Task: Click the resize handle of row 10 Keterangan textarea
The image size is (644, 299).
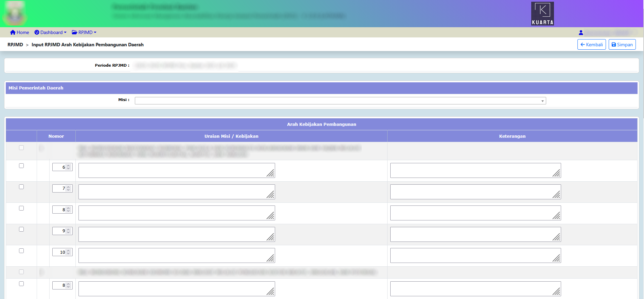Action: tap(556, 259)
